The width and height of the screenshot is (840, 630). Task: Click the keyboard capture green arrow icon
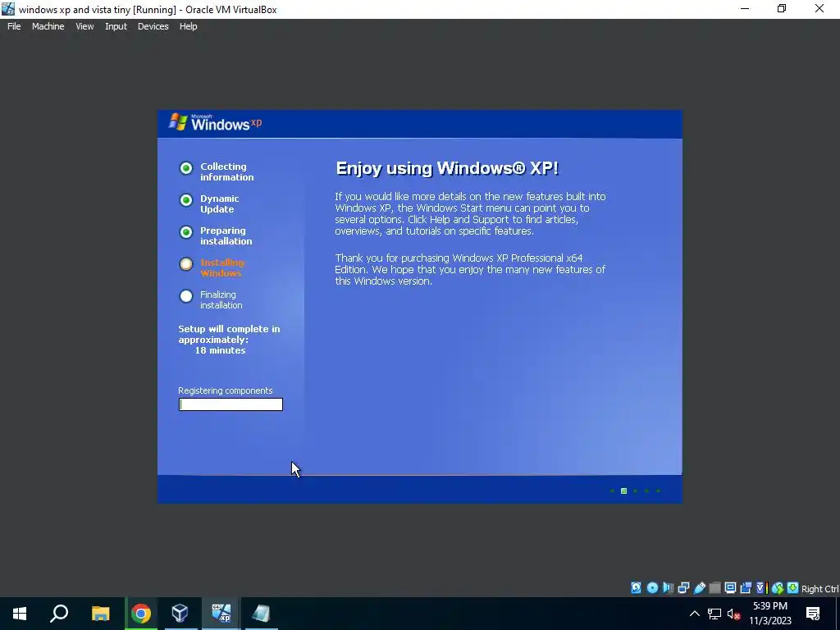[793, 587]
